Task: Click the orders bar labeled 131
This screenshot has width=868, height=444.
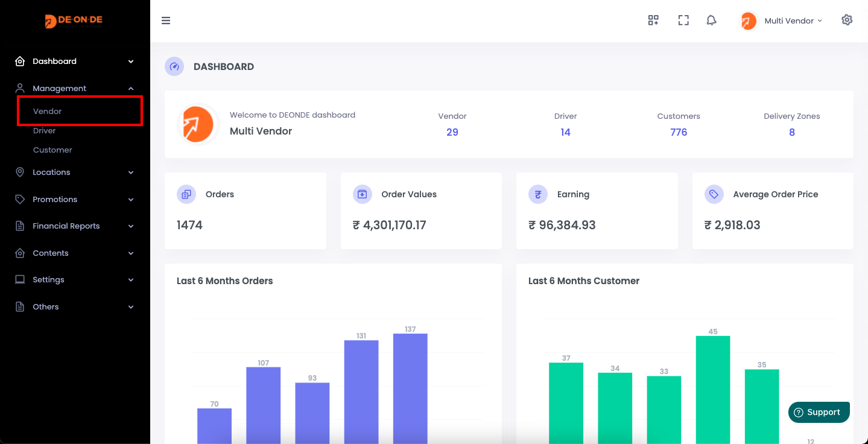Action: (361, 392)
